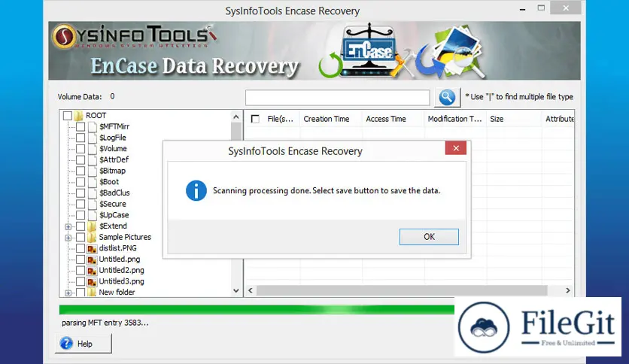This screenshot has height=364, width=629.
Task: Check the distlist.PNG checkbox
Action: tap(81, 248)
